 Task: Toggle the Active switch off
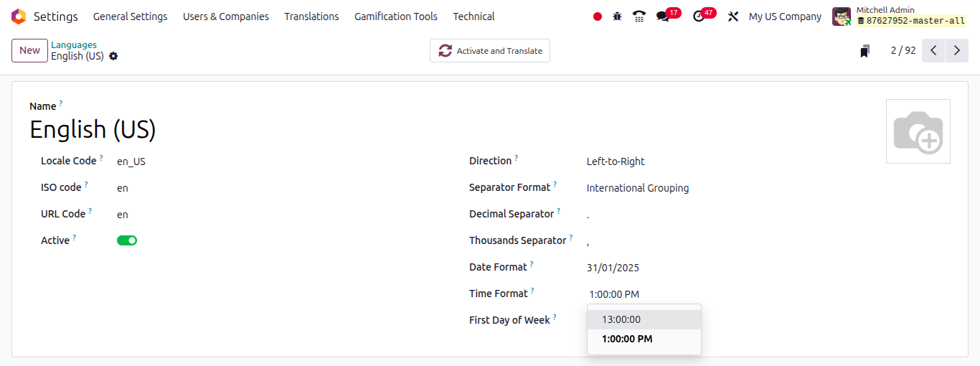[x=127, y=240]
